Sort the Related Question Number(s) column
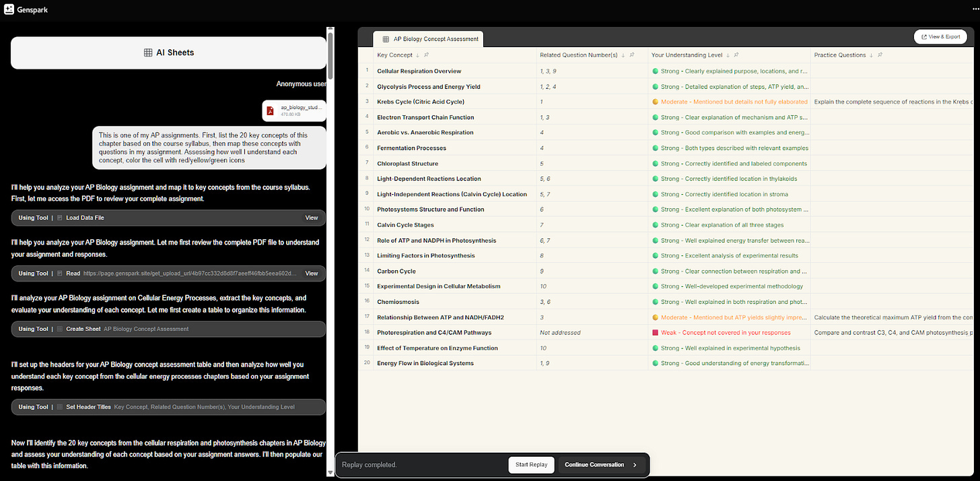This screenshot has height=481, width=980. [623, 55]
